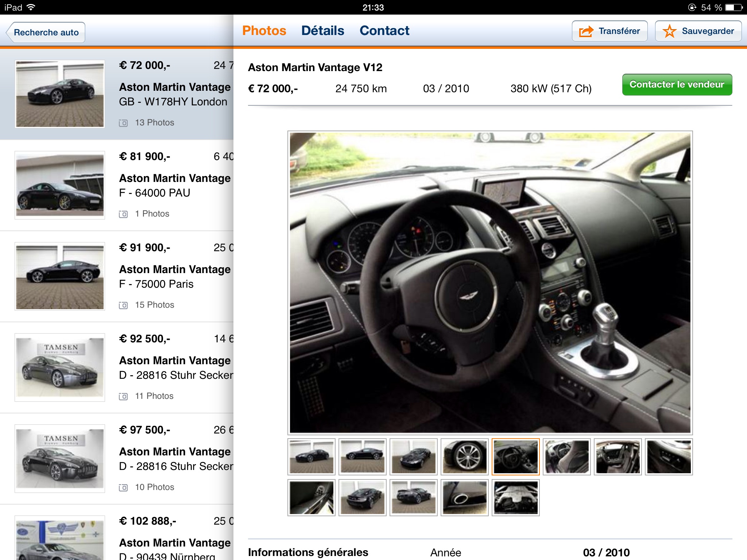Select the last thumbnail in first row
Viewport: 747px width, 560px height.
pyautogui.click(x=669, y=457)
